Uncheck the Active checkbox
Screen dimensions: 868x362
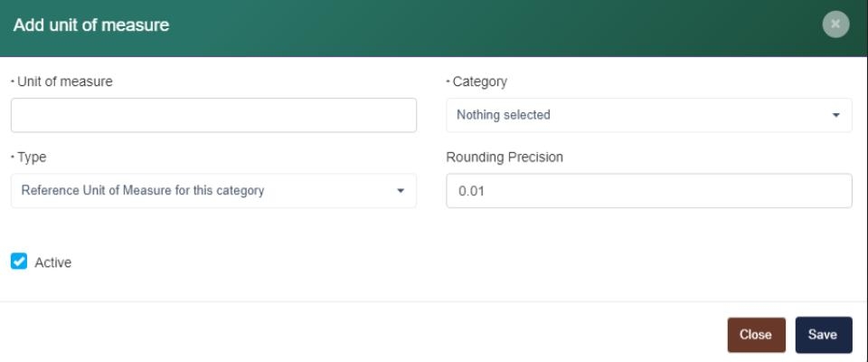point(19,262)
